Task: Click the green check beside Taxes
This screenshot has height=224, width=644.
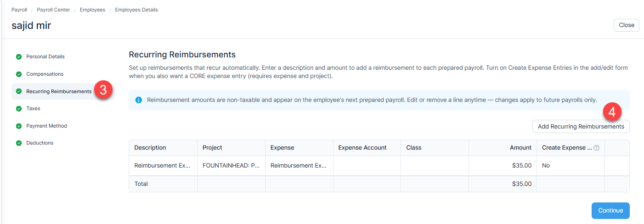Action: click(x=19, y=109)
